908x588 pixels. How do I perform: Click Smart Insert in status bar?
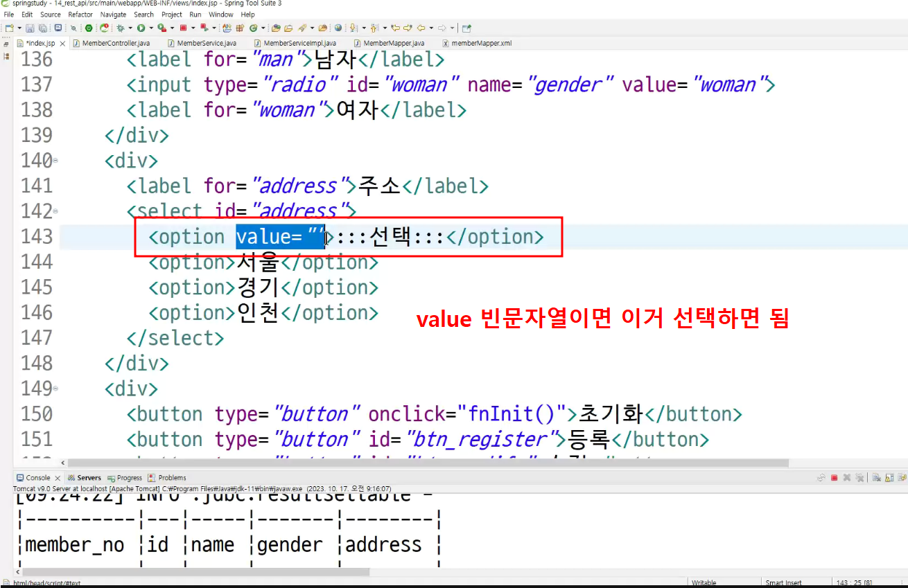tap(783, 583)
